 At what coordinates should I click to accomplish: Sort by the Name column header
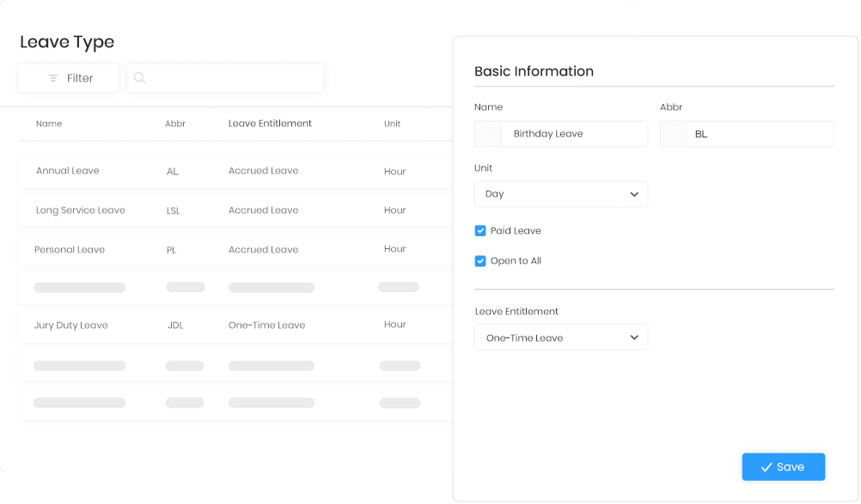pyautogui.click(x=49, y=124)
